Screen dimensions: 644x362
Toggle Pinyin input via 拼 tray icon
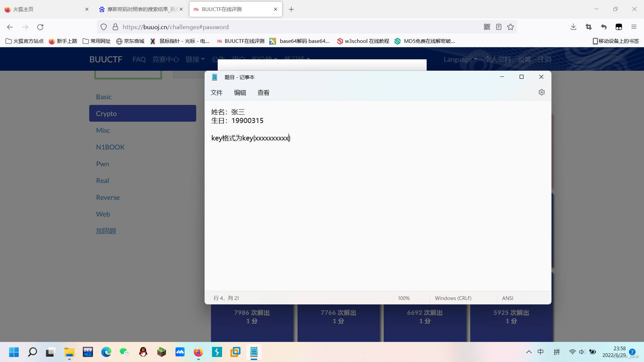(557, 352)
